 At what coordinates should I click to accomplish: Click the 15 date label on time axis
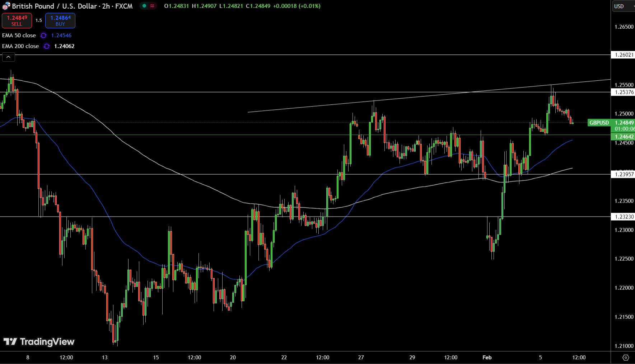click(156, 358)
